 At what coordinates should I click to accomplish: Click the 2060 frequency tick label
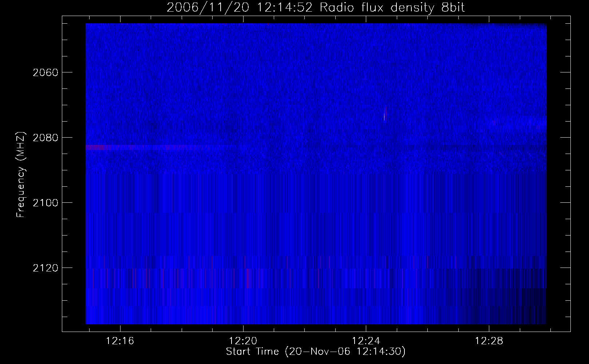(46, 72)
